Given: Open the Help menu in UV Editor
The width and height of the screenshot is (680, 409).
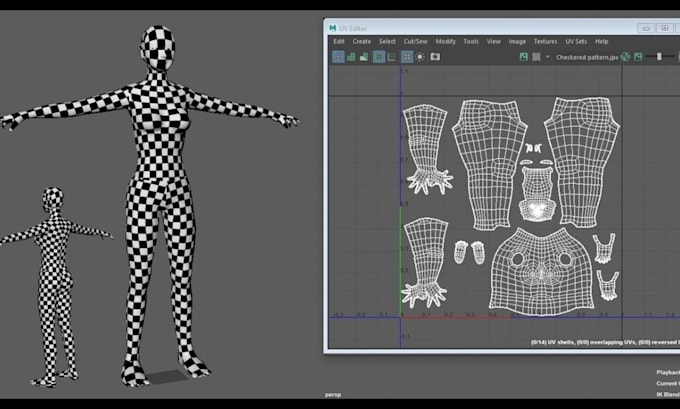Looking at the screenshot, I should coord(602,42).
